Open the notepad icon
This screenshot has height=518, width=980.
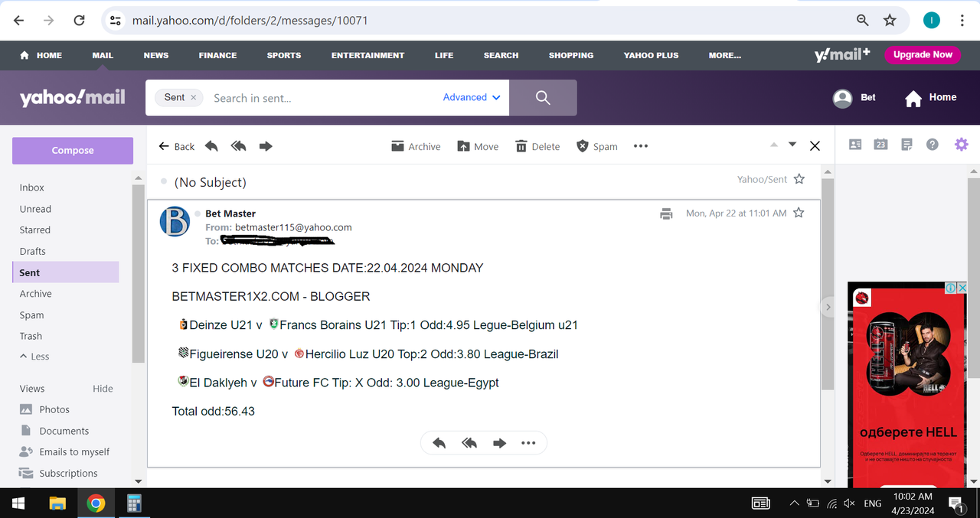click(906, 144)
